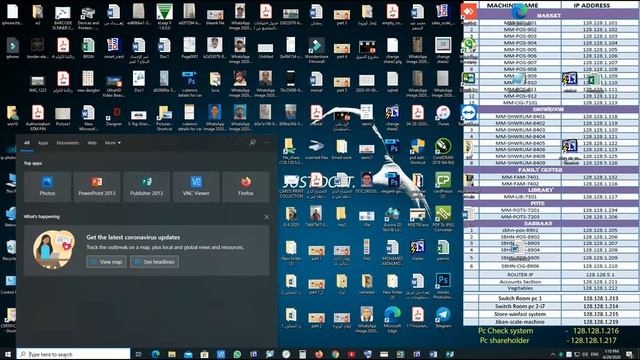Open the File_share network folder shortcut
Viewport: 640px width, 360px height.
coord(291,151)
